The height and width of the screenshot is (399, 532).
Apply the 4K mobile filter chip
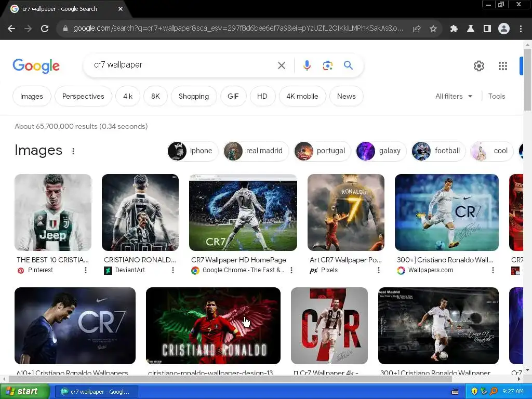(x=302, y=96)
